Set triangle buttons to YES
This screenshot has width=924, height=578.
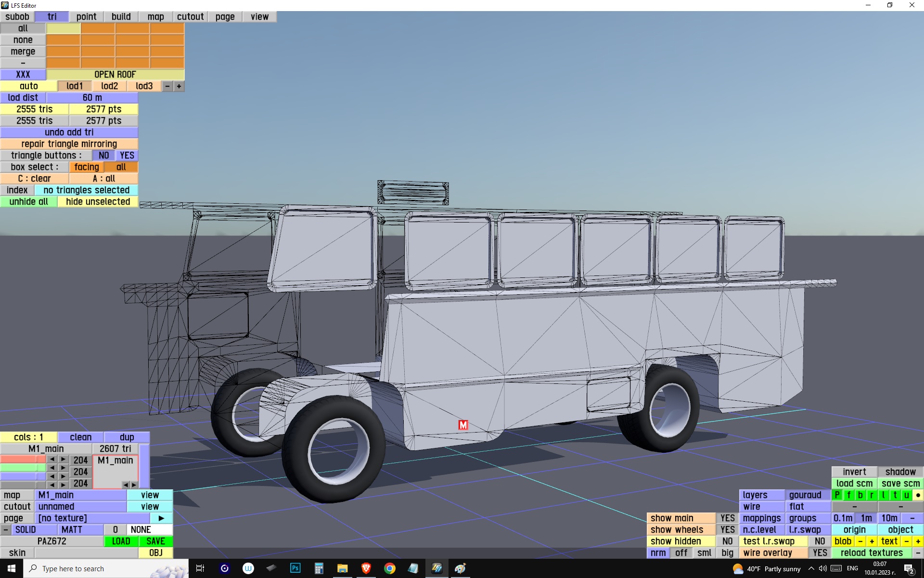point(127,156)
